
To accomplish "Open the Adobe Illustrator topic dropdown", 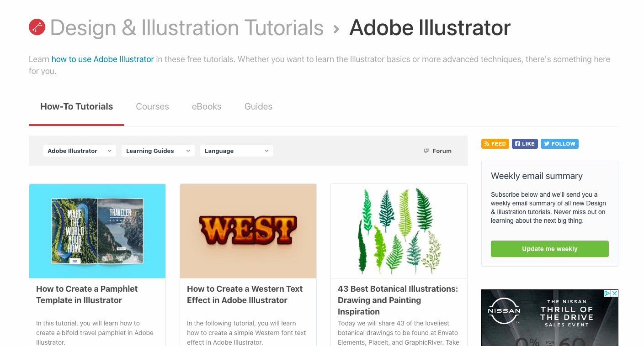I will [80, 151].
